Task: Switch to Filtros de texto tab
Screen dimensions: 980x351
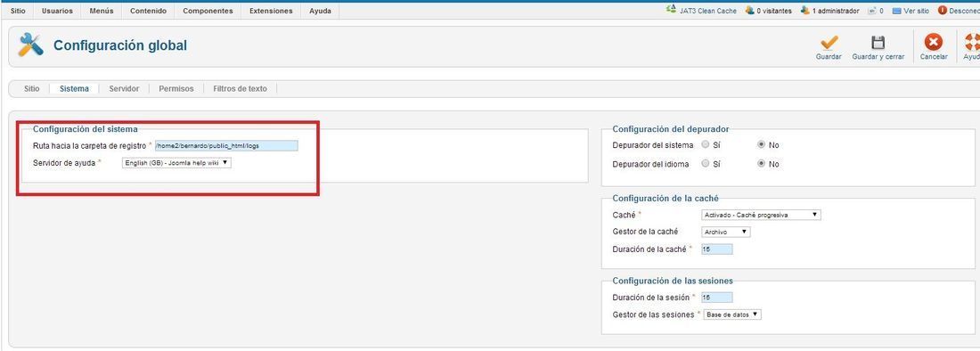Action: [240, 89]
